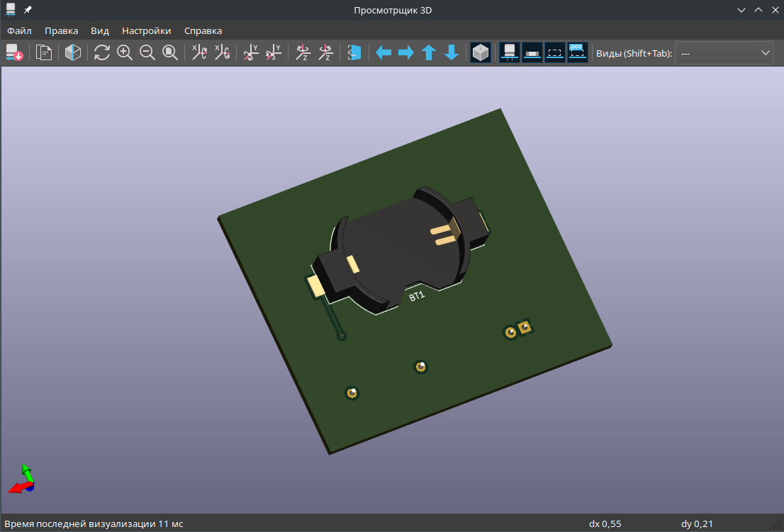Fit the board to the screen
784x532 pixels.
pos(170,52)
